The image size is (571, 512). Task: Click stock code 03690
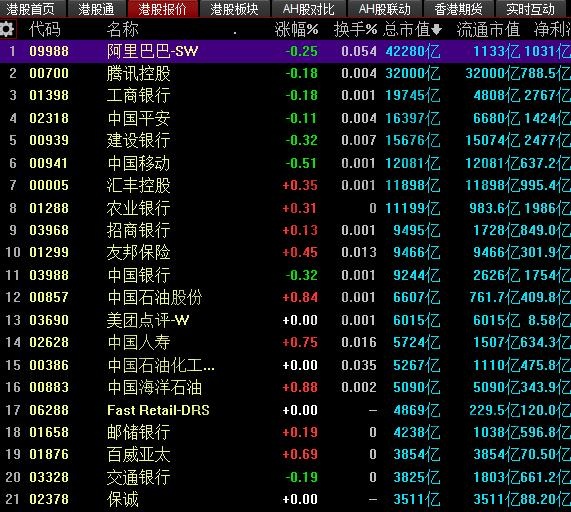point(49,320)
